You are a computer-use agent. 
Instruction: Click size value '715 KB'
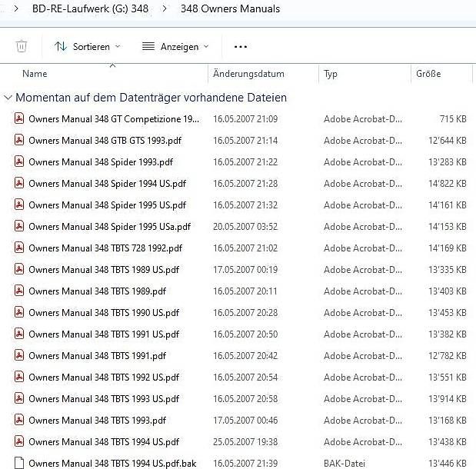tap(453, 118)
